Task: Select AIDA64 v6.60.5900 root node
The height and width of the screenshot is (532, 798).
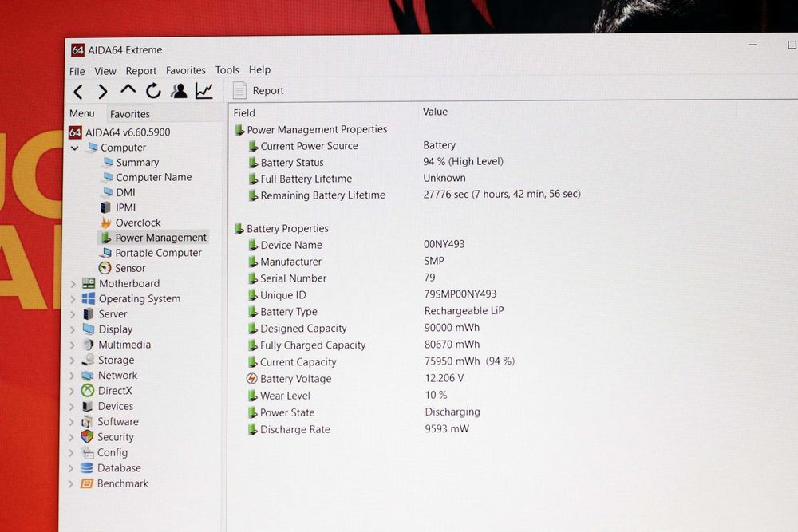Action: tap(120, 132)
